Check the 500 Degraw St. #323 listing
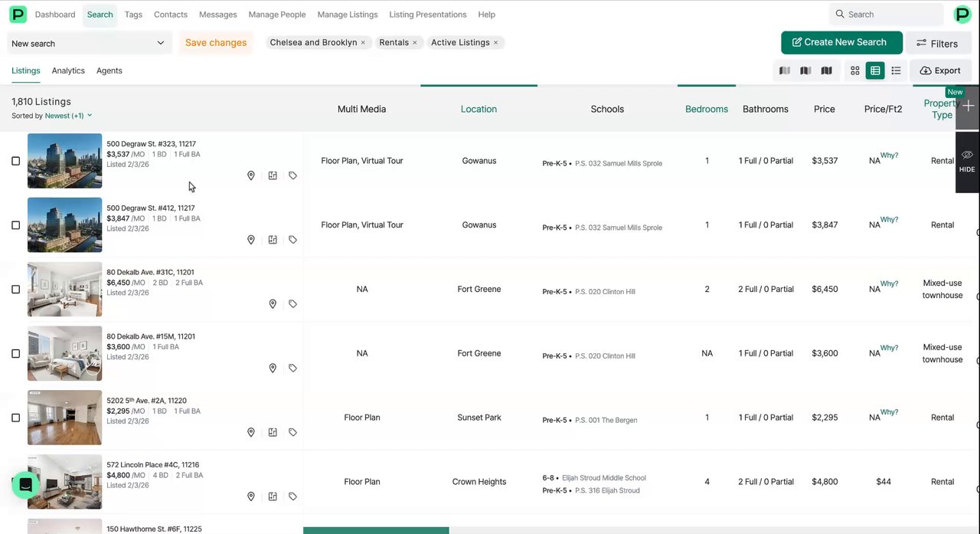Viewport: 980px width, 534px height. click(x=15, y=161)
